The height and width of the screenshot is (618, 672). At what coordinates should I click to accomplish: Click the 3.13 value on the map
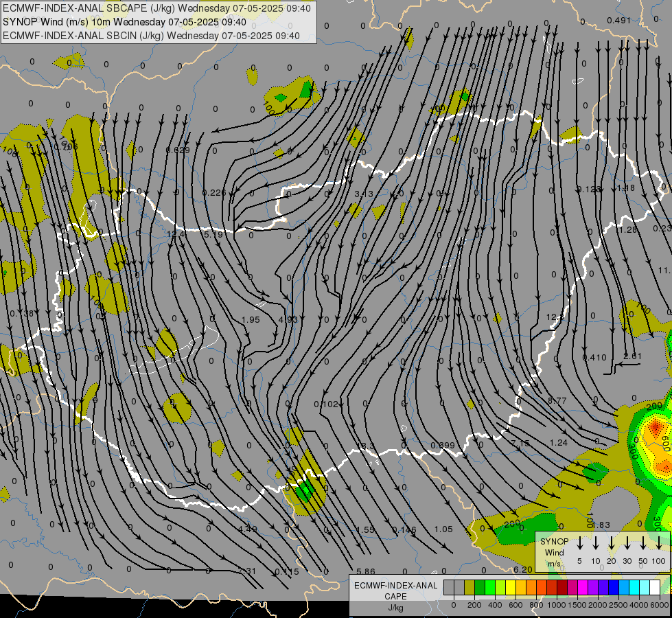tap(364, 194)
